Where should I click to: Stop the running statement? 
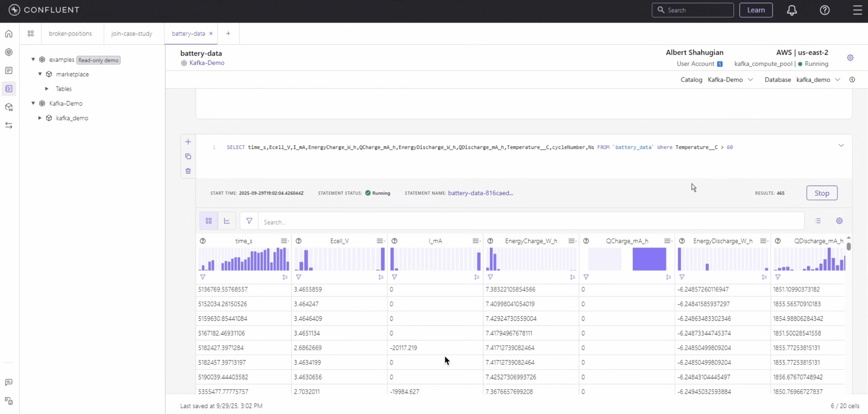[821, 193]
